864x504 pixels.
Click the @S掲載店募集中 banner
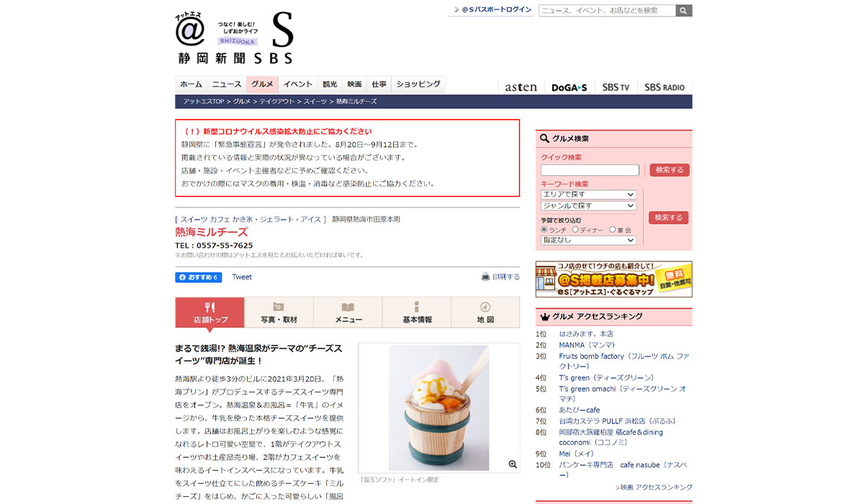click(613, 279)
